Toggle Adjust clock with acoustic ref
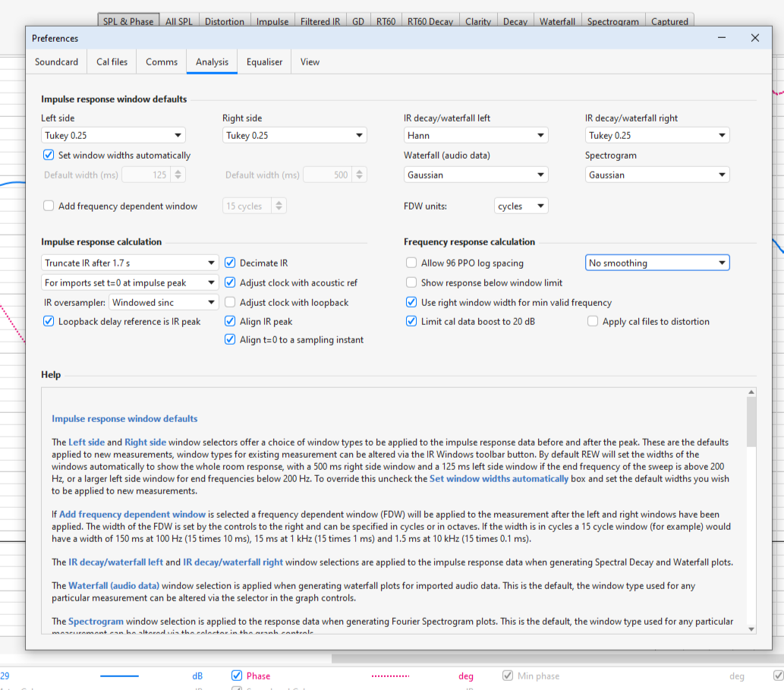784x690 pixels. (230, 282)
